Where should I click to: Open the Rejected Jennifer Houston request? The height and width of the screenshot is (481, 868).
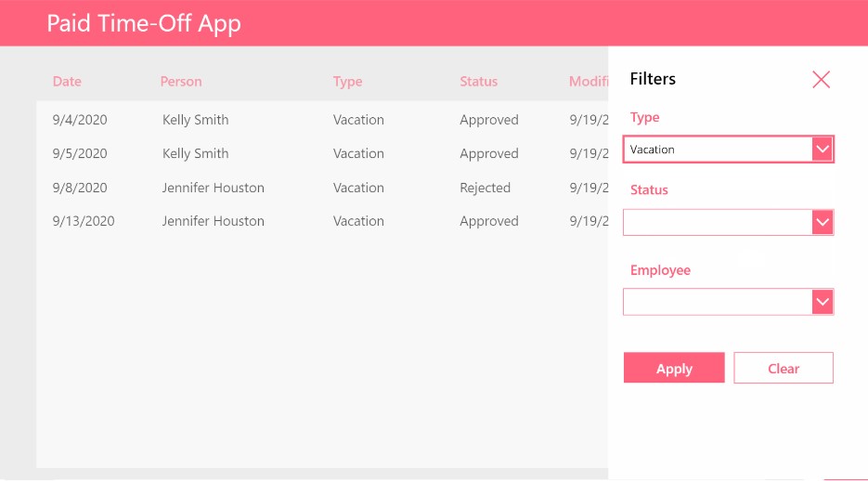click(322, 188)
